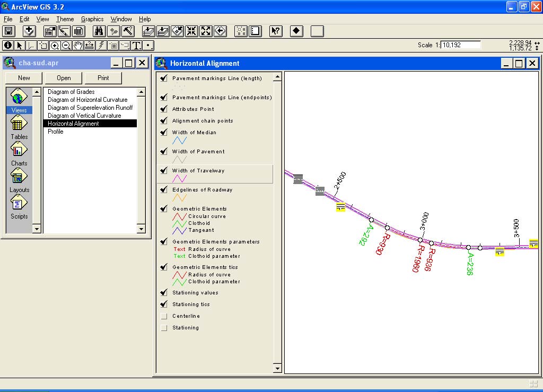
Task: Click the black diamond toolbar button
Action: (x=296, y=31)
